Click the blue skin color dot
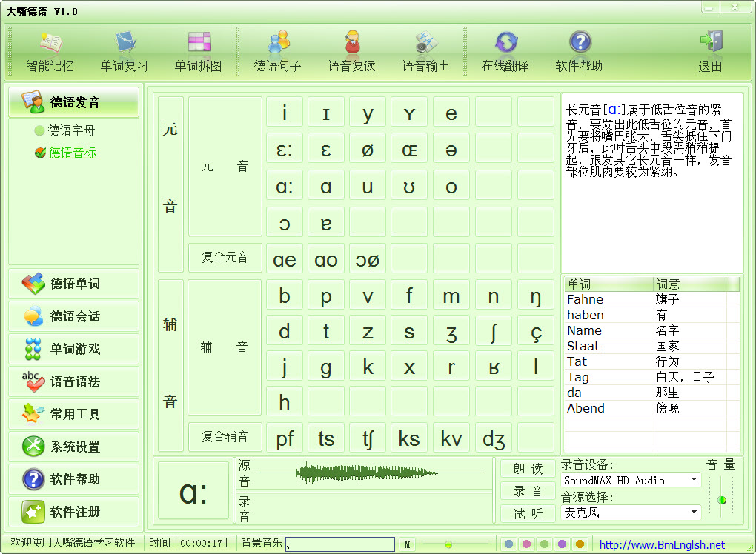This screenshot has width=756, height=554. (508, 544)
